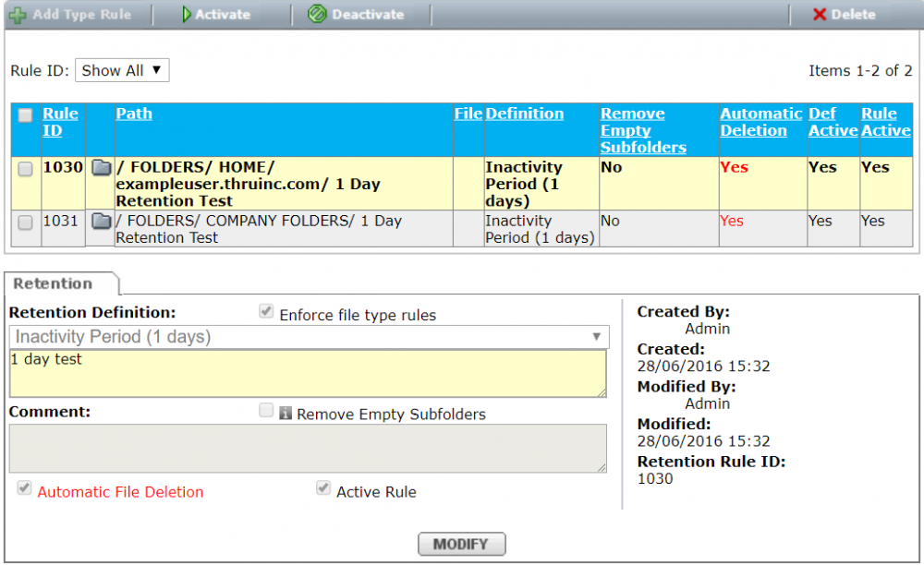Tick the select-all checkbox in table header
Viewport: 924px width, 565px height.
[26, 115]
